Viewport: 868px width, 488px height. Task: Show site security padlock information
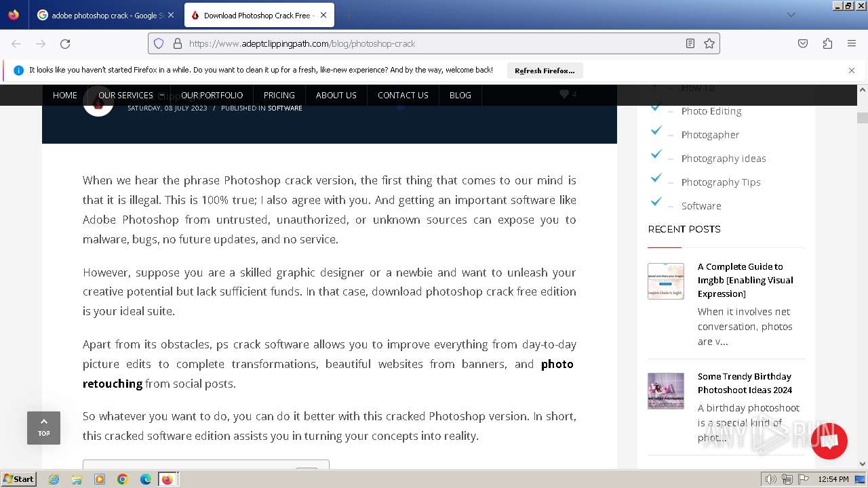178,43
